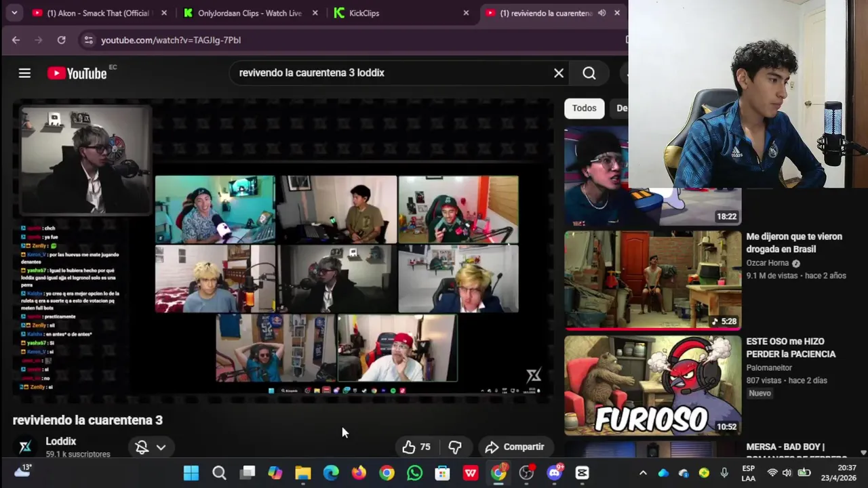
Task: Open the Loddix channel name link
Action: coord(60,441)
